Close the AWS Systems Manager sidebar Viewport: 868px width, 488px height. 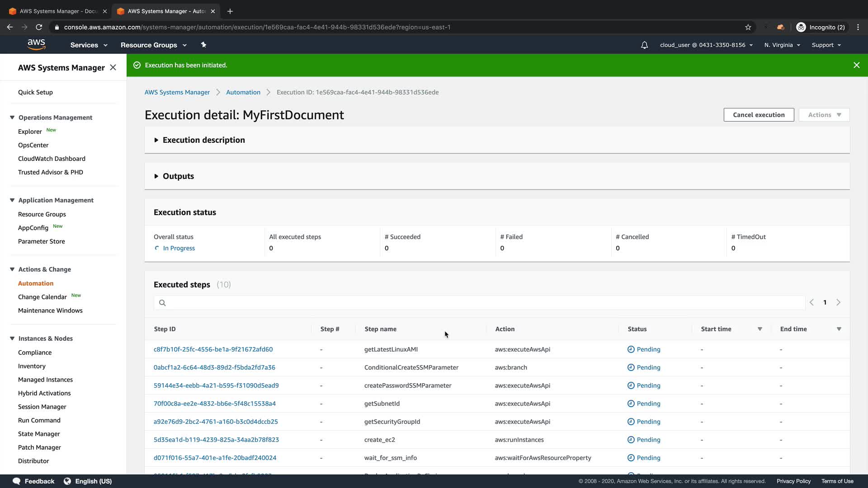[113, 67]
